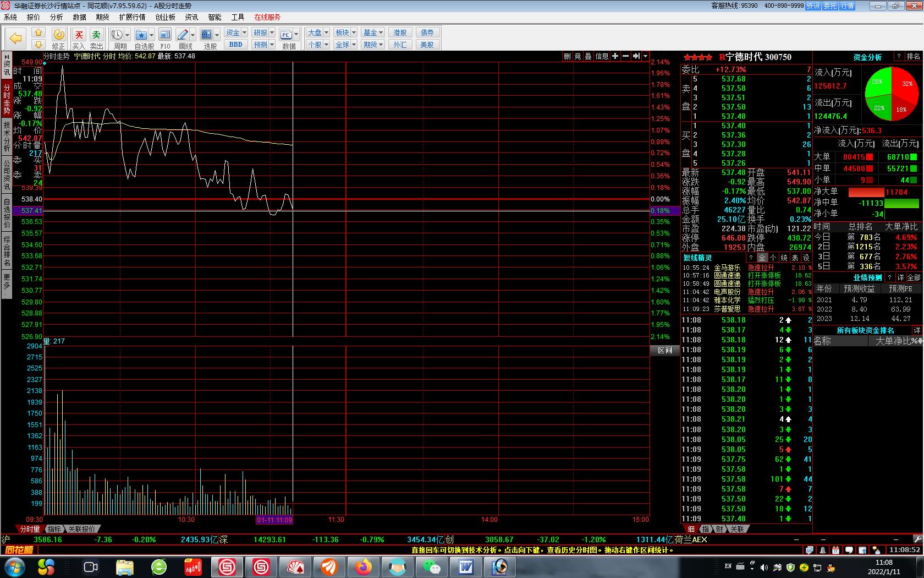Open the 周期 period clock icon
The width and height of the screenshot is (924, 578).
[x=117, y=35]
